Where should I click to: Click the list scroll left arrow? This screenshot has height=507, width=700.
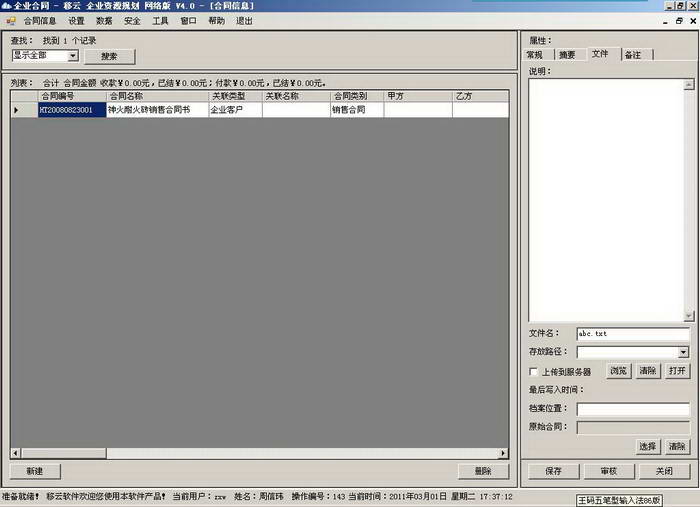[16, 453]
